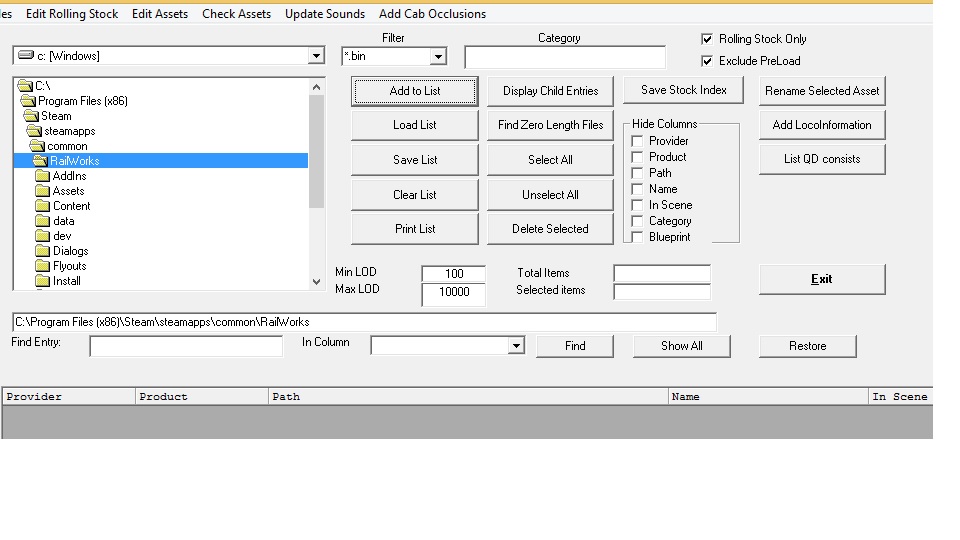
Task: Click into the Find Entry text field
Action: click(186, 346)
